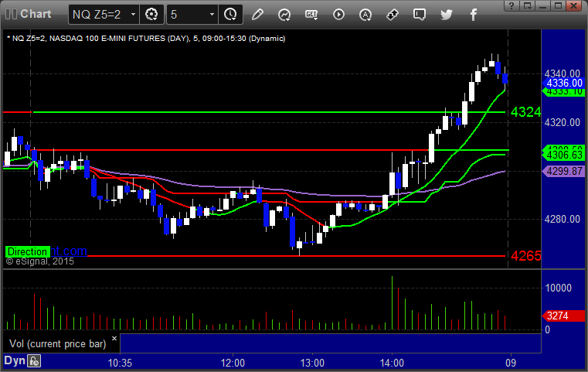Expand the NQ Z5=2 symbol dropdown
This screenshot has width=588, height=372.
[x=133, y=15]
